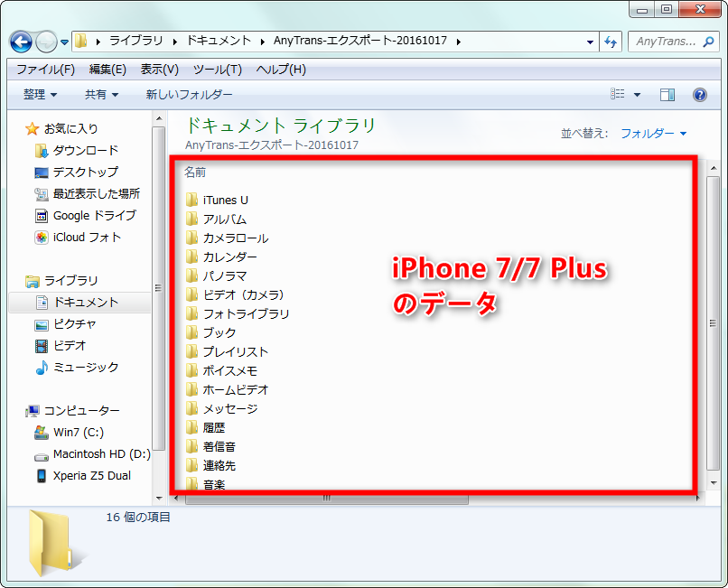The width and height of the screenshot is (728, 588).
Task: Click the file list horizontal scrollbar
Action: point(326,499)
